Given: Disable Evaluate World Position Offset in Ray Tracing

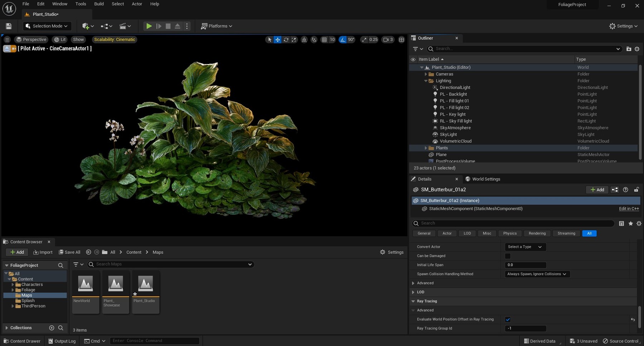Looking at the screenshot, I should 508,319.
